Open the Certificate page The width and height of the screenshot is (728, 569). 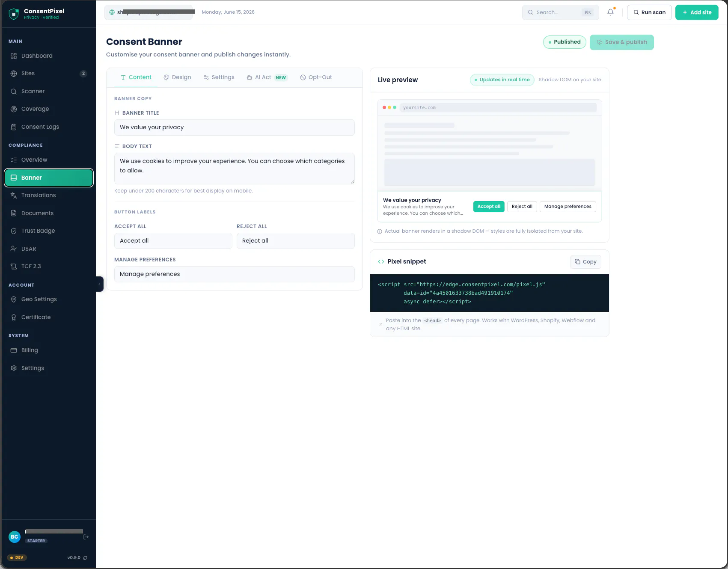(x=48, y=317)
